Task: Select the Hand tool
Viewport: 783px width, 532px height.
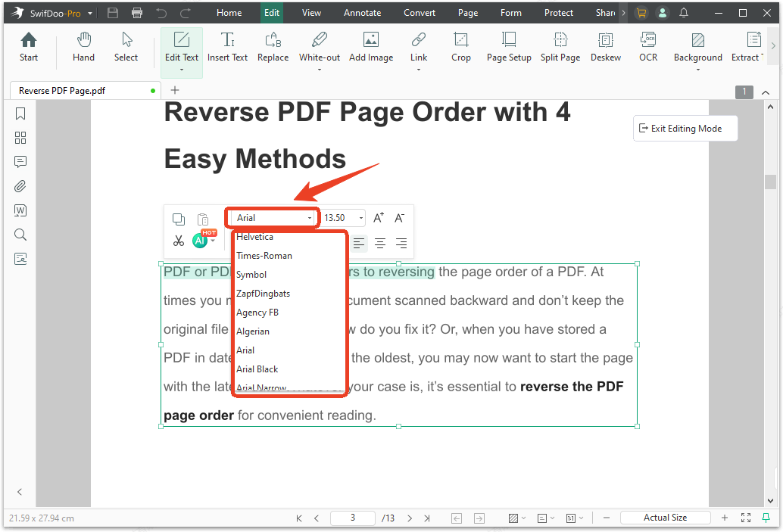Action: pos(83,47)
